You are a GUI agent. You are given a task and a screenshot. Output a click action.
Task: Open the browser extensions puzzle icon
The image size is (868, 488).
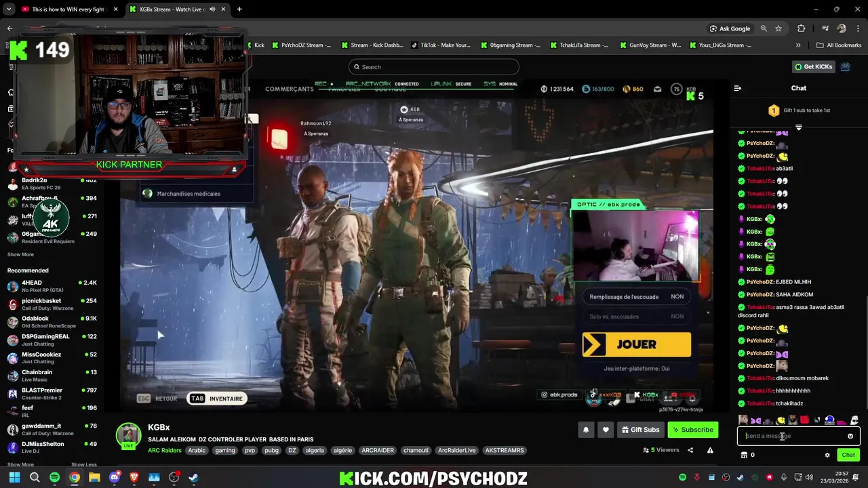(802, 28)
